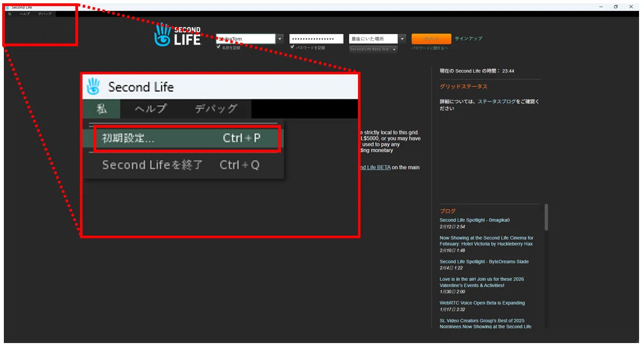Open blog post Second Life Spotlight - 0magika0
This screenshot has width=644, height=348.
click(475, 220)
